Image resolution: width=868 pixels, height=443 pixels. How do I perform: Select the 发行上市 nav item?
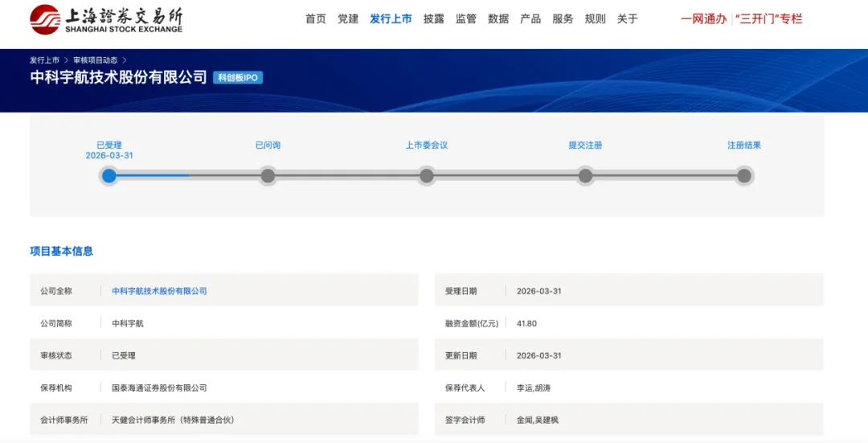pyautogui.click(x=391, y=18)
